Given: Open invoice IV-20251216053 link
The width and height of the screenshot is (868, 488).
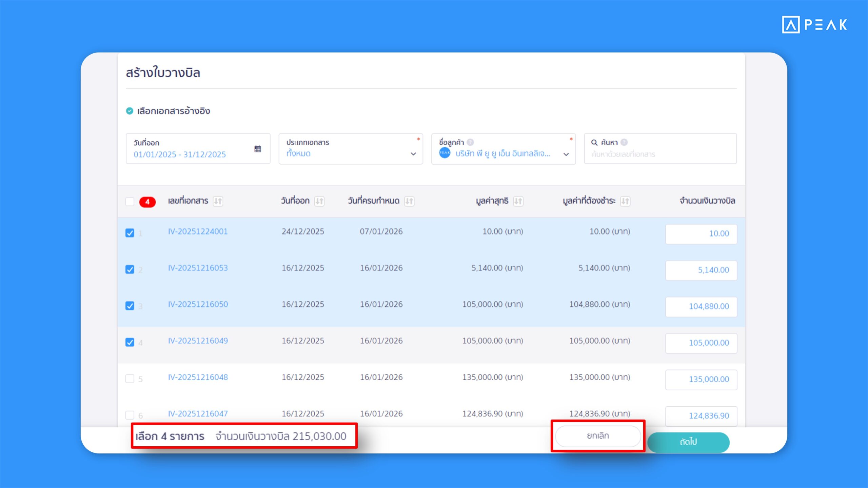Looking at the screenshot, I should pyautogui.click(x=198, y=268).
